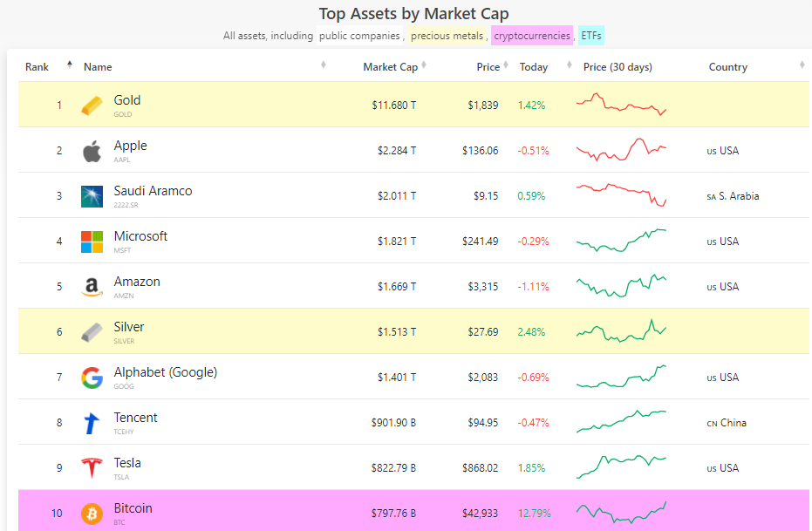Click the Apple logo icon

click(92, 151)
